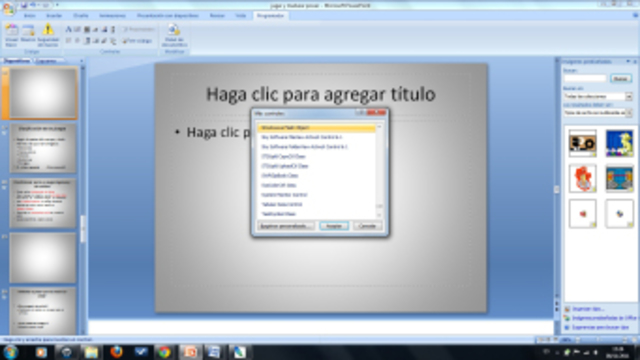Viewport: 640px width, 360px height.
Task: Launch Firefox from the taskbar
Action: point(116,352)
